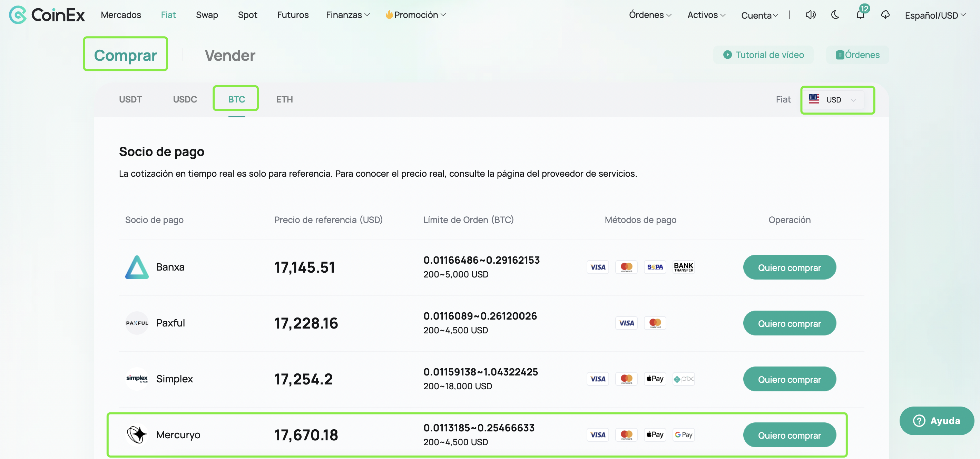Open the Español/USD language selector
Screen dimensions: 980x459
(935, 15)
